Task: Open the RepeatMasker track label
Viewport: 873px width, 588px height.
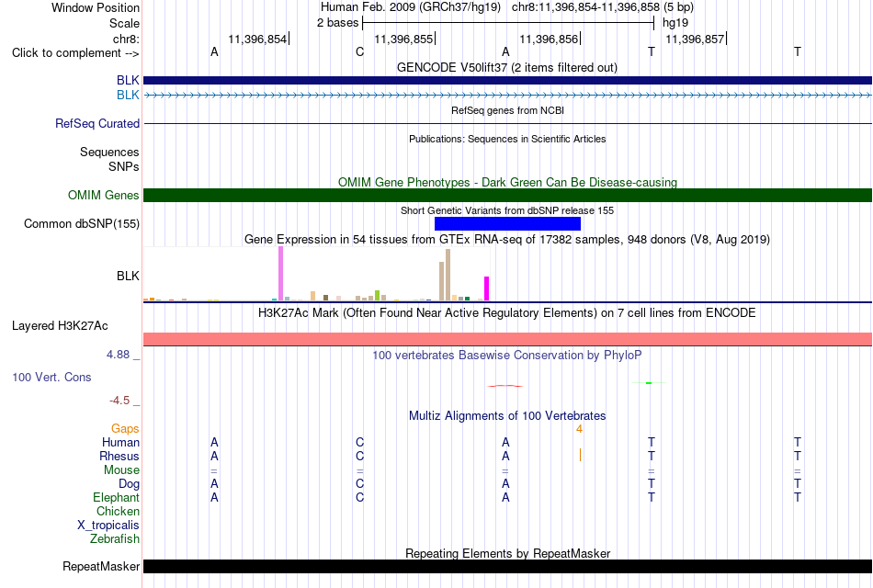Action: (101, 566)
